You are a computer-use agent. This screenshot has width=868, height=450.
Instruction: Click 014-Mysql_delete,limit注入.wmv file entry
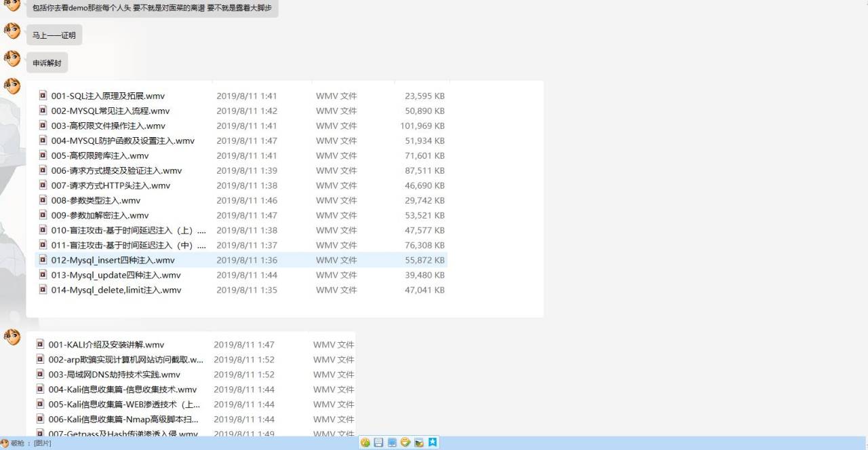coord(116,290)
